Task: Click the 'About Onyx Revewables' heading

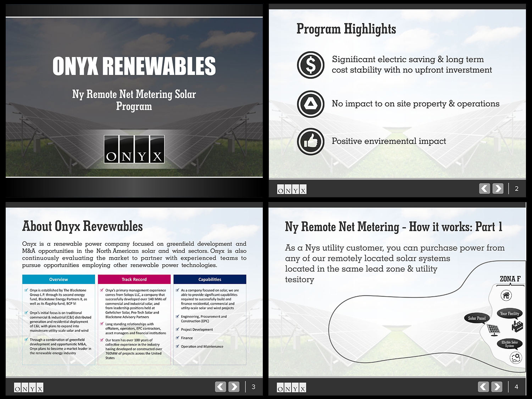Action: point(83,226)
